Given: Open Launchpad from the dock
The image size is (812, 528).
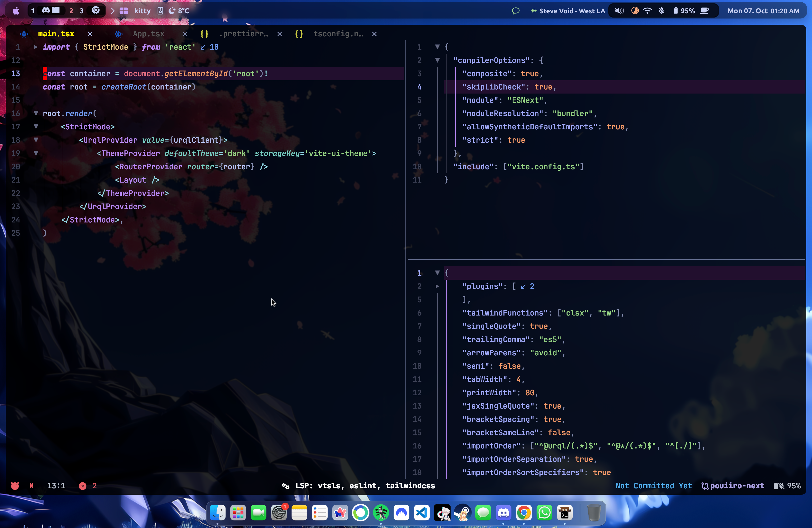Looking at the screenshot, I should click(x=238, y=512).
